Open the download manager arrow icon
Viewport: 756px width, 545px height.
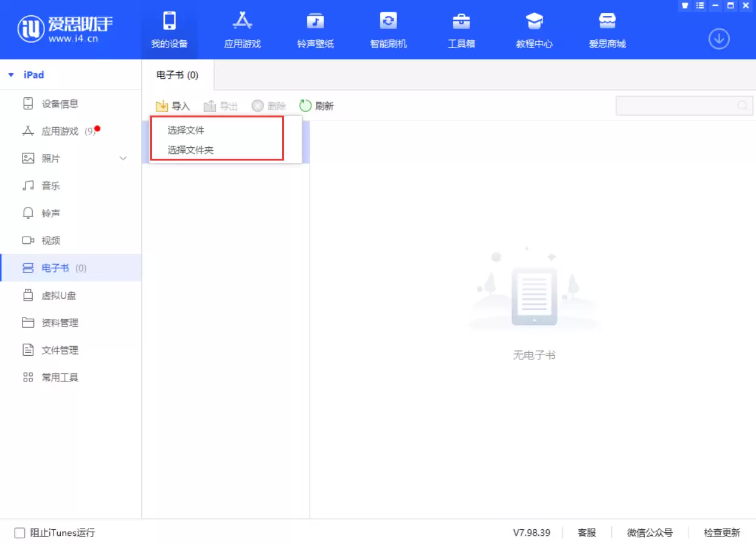coord(719,40)
